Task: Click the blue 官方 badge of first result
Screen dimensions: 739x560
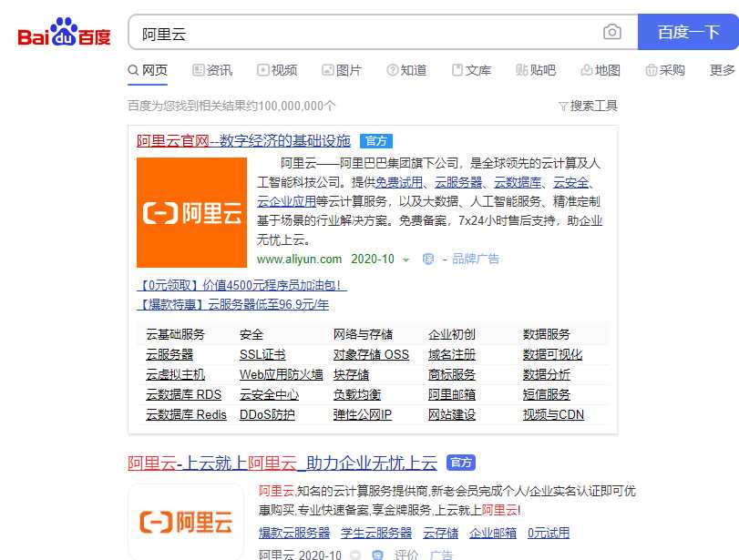Action: (376, 141)
